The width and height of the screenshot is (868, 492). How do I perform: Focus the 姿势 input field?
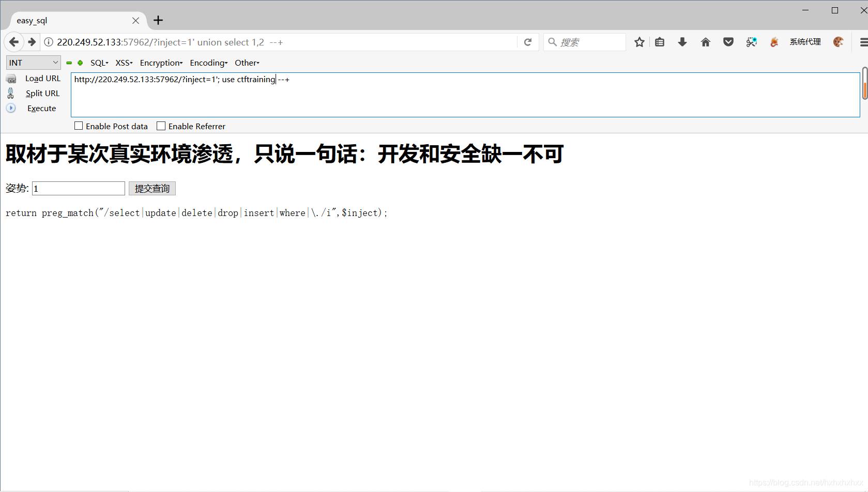click(x=79, y=189)
